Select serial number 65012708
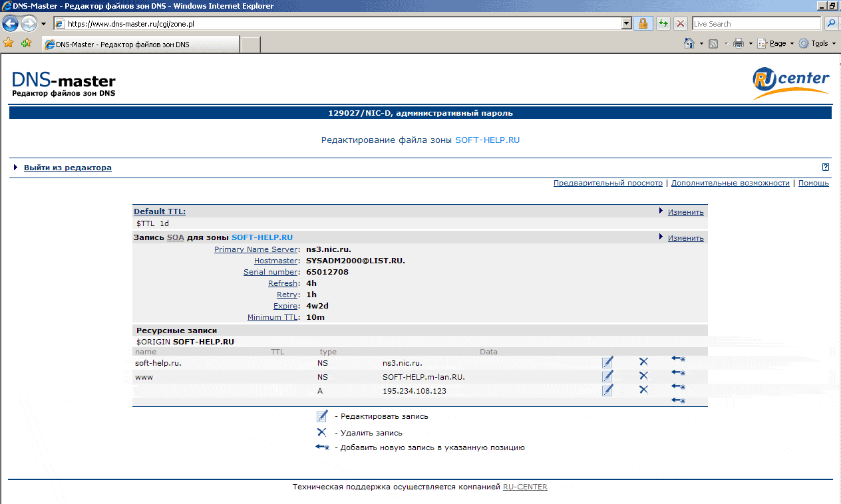Screen dimensions: 841x504 [x=327, y=272]
